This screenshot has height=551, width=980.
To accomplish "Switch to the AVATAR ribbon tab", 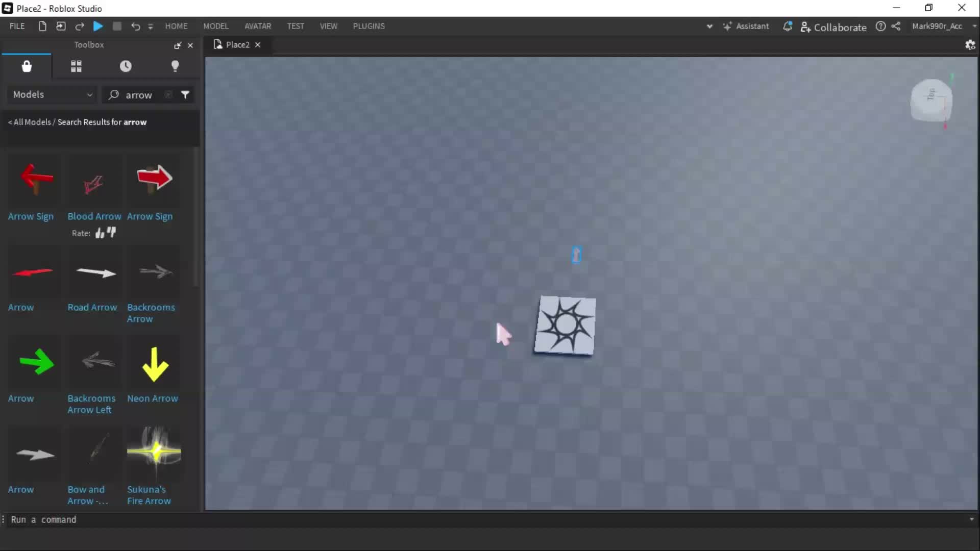I will click(258, 26).
